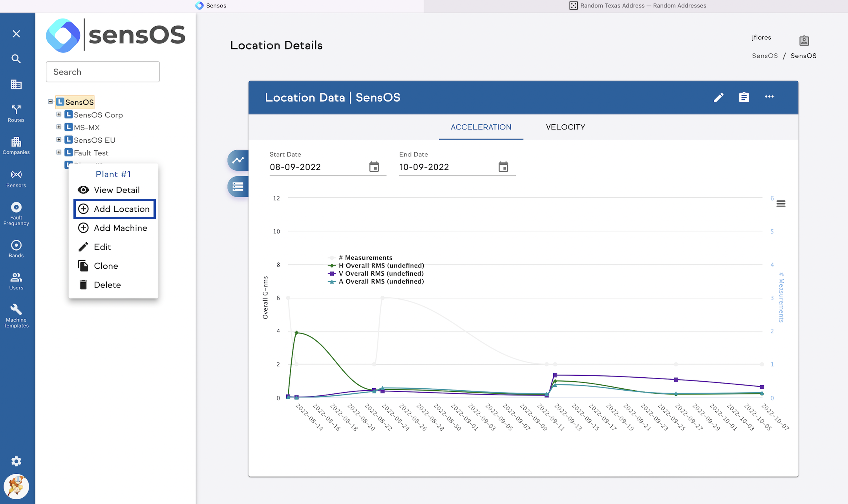Collapse the SensOS root tree node
The image size is (848, 504).
(50, 102)
